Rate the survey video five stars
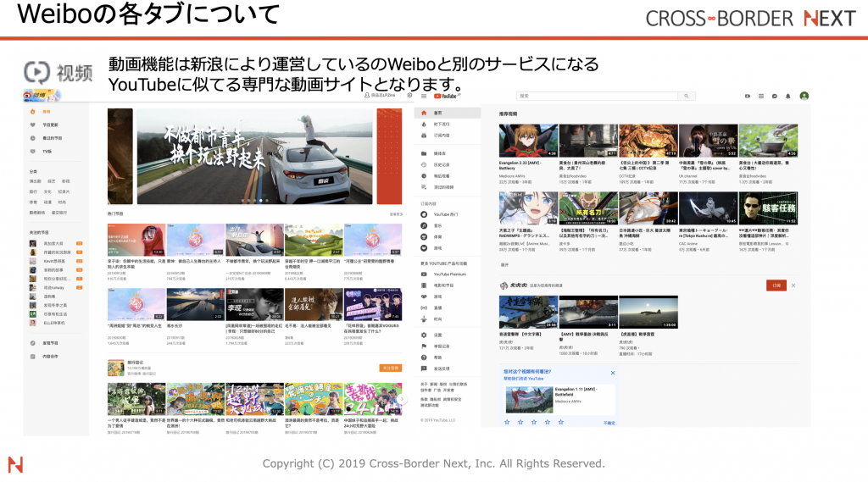Image resolution: width=868 pixels, height=482 pixels. [561, 422]
